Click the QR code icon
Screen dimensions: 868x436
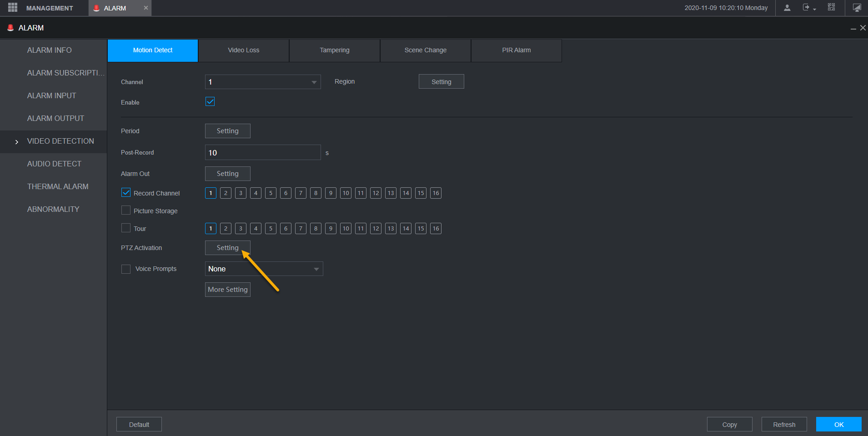click(831, 7)
